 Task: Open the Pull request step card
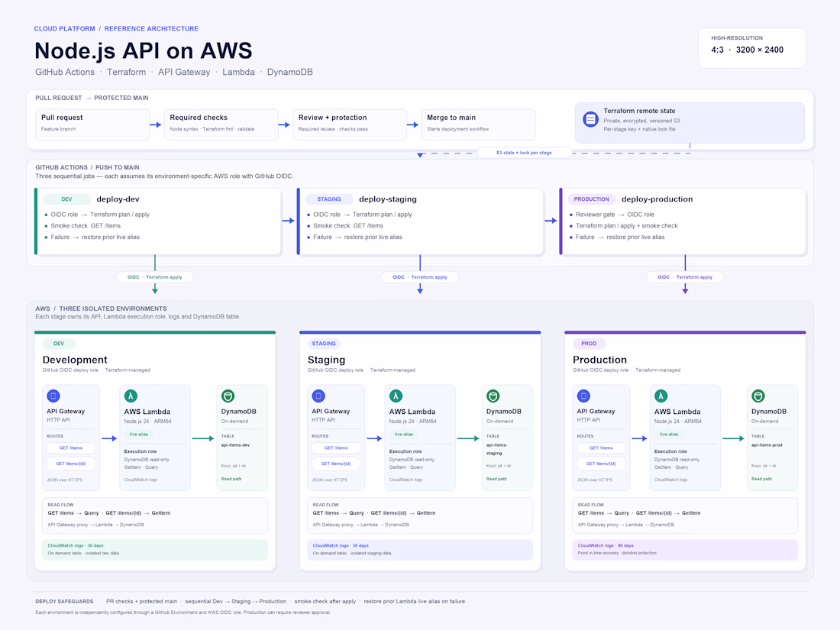pos(92,124)
